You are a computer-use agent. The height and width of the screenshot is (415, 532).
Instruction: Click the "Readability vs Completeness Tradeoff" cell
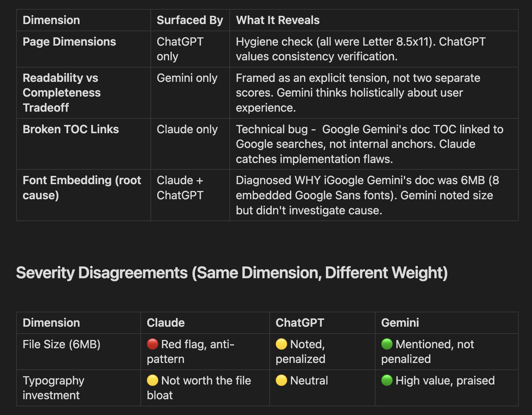tap(61, 93)
